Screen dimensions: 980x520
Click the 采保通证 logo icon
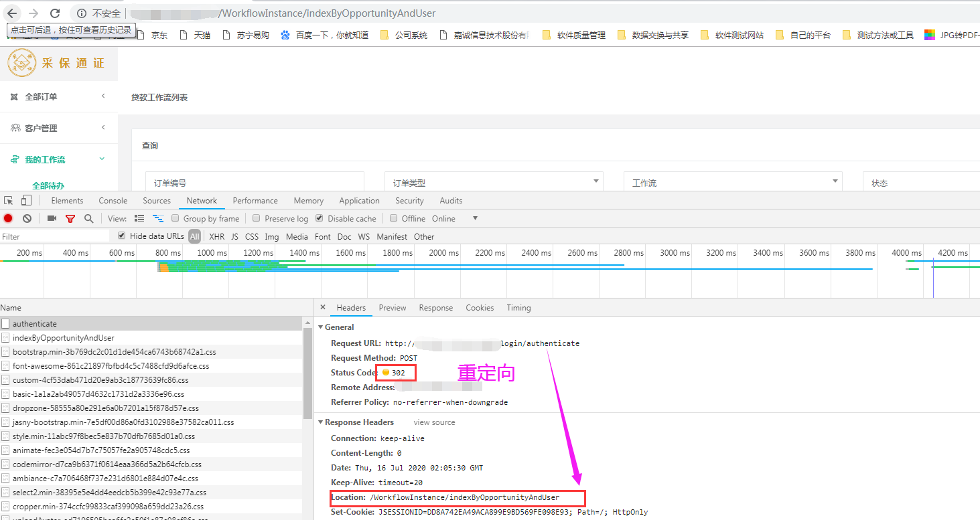click(21, 64)
